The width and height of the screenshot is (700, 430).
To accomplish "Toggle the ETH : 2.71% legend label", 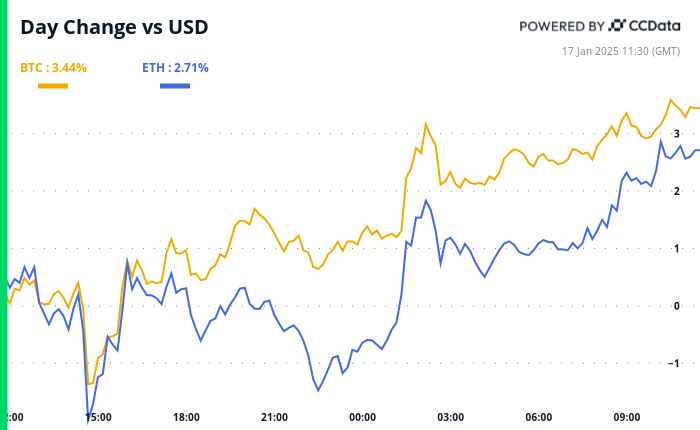I will click(x=175, y=68).
